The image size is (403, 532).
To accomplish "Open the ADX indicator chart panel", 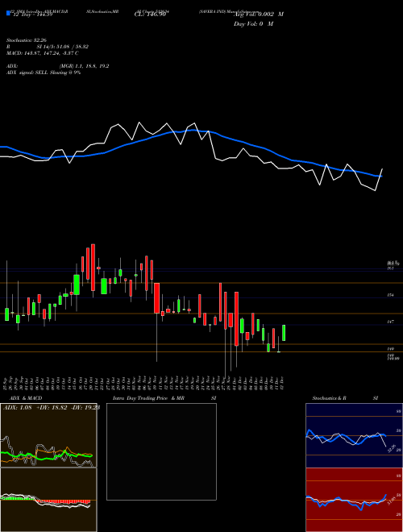I will click(48, 435).
